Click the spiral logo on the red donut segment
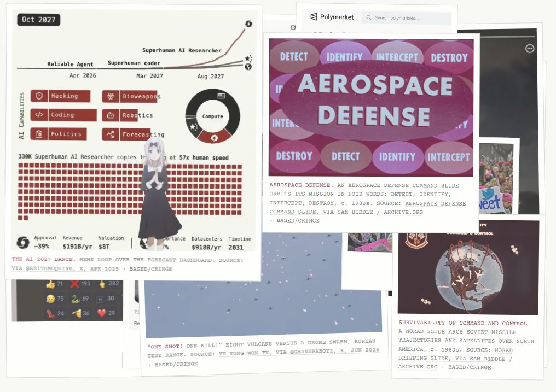This screenshot has width=556, height=392. pos(214,138)
